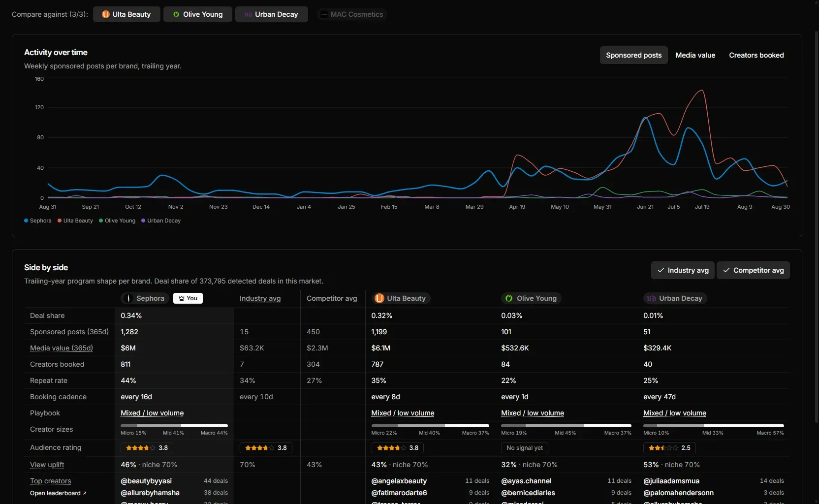819x504 pixels.
Task: Open creator @angelaxbeauty
Action: [399, 481]
